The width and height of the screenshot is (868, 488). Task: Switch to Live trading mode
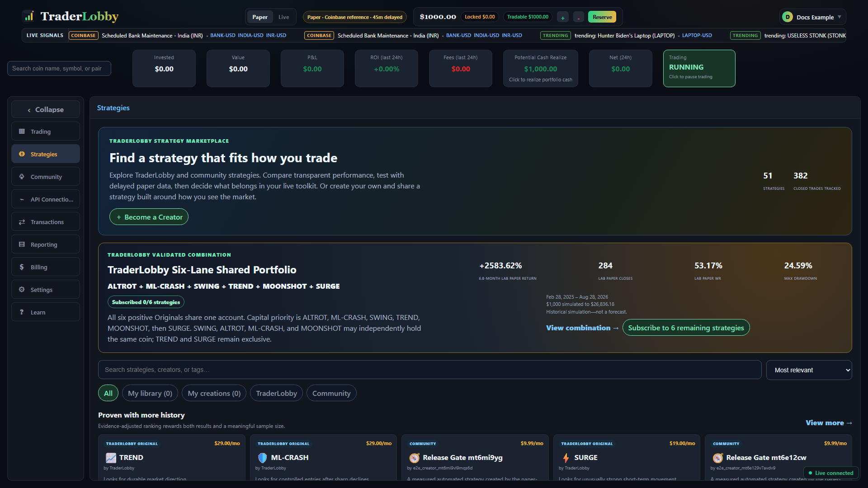(x=284, y=17)
